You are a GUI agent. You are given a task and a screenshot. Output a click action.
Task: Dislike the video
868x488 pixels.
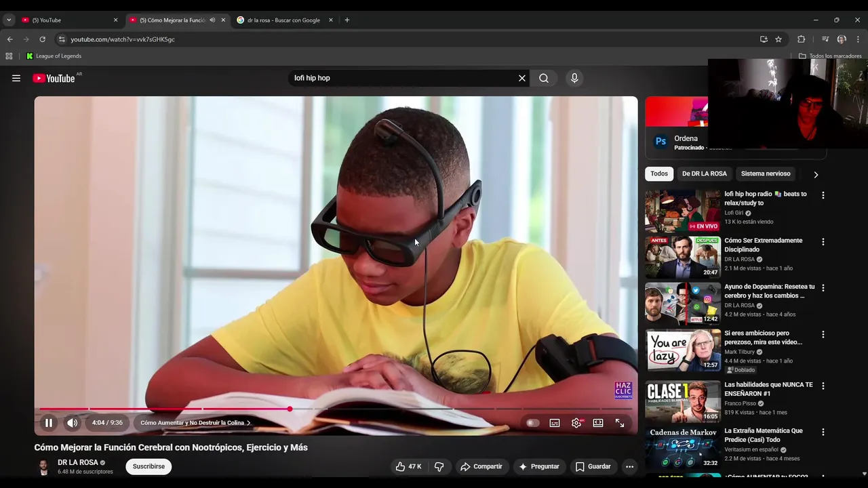pyautogui.click(x=439, y=466)
